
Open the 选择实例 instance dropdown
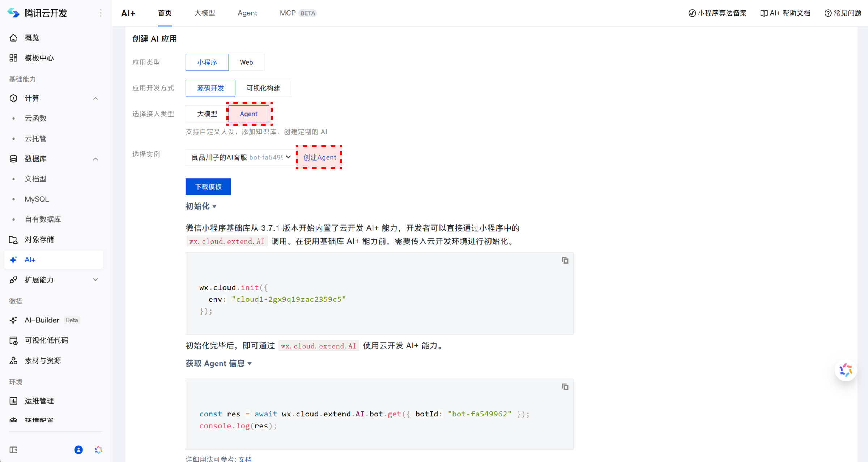click(x=241, y=157)
